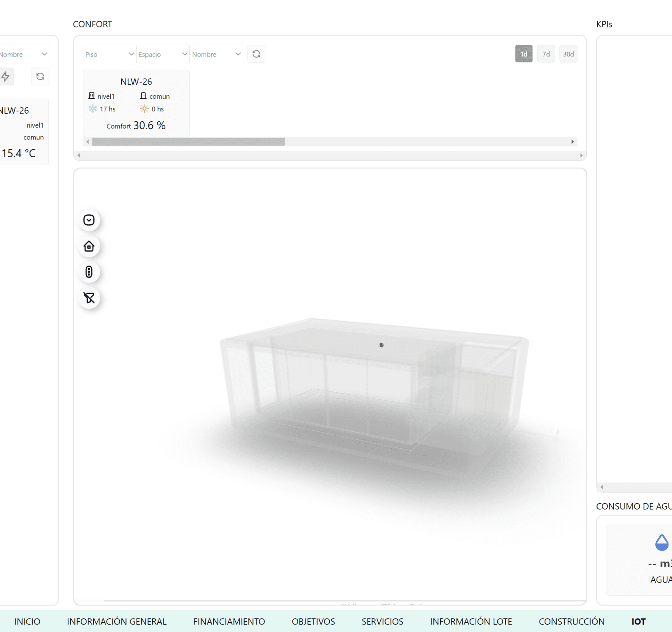This screenshot has width=672, height=632.
Task: Click the lightning bolt icon button
Action: (x=6, y=76)
